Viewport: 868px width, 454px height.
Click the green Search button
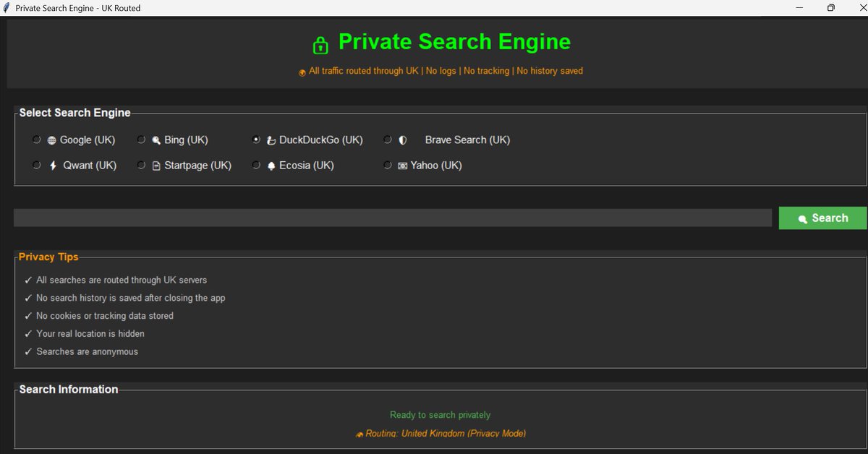pos(822,218)
